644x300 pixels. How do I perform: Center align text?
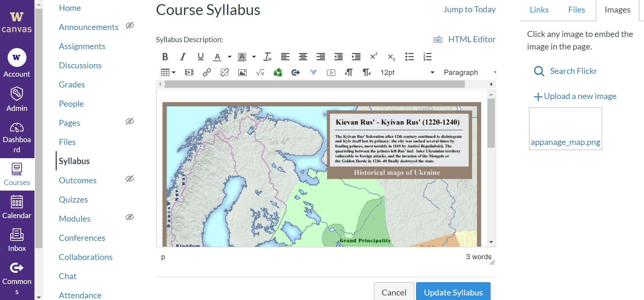(x=303, y=57)
